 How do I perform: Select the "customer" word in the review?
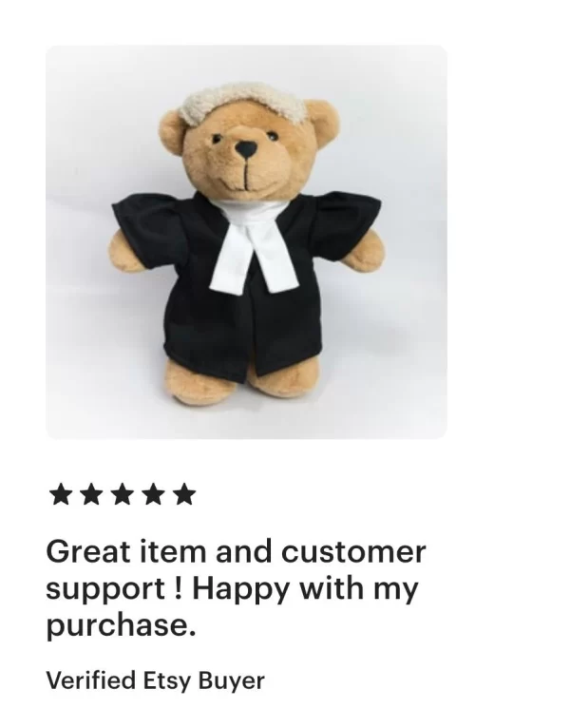pos(353,552)
